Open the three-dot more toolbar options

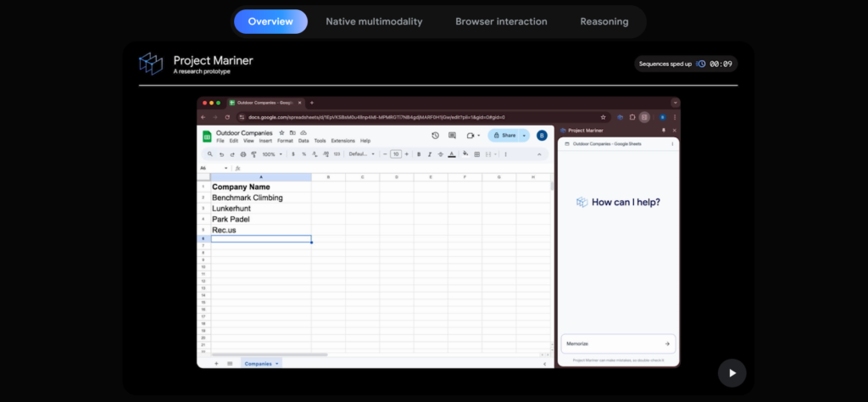(x=505, y=154)
